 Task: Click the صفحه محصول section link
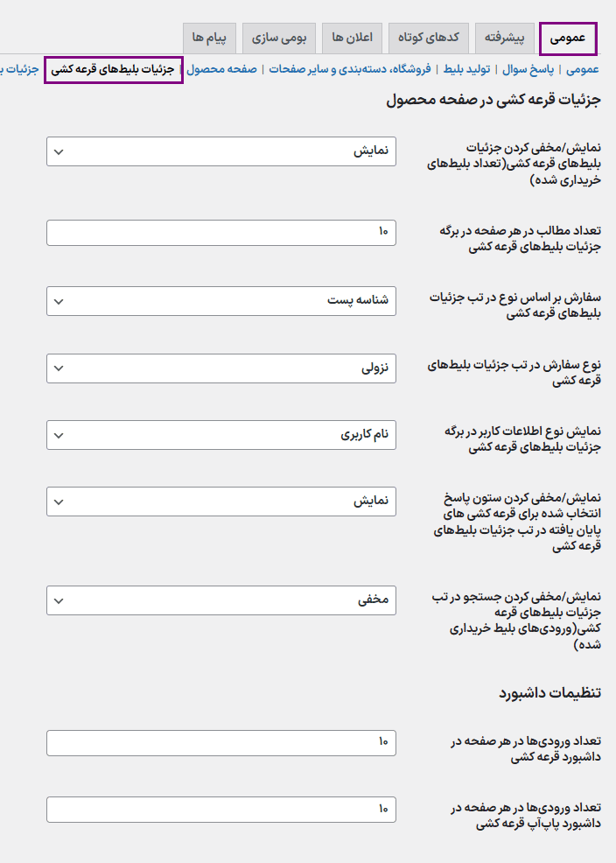(222, 69)
